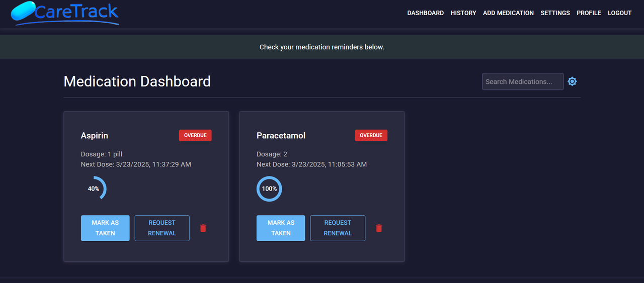Request renewal for Paracetamol

(338, 228)
